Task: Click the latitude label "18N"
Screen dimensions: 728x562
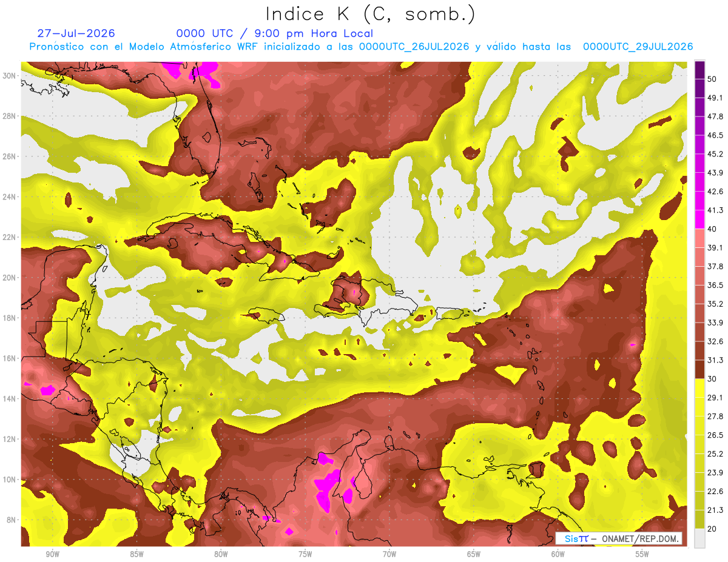Action: [x=10, y=318]
